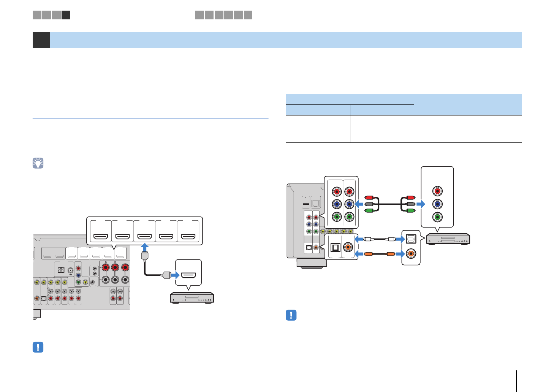Select the rightmost HDMI input in the receiver callout
554x392 pixels.
point(188,237)
